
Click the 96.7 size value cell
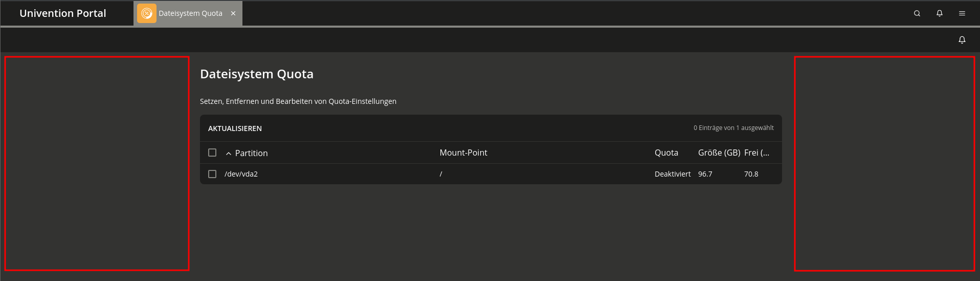705,174
